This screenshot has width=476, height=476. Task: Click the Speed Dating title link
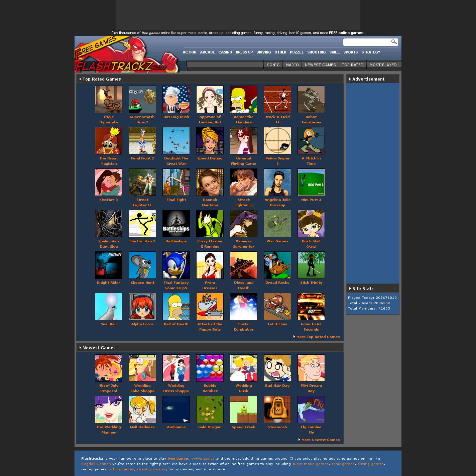point(210,158)
